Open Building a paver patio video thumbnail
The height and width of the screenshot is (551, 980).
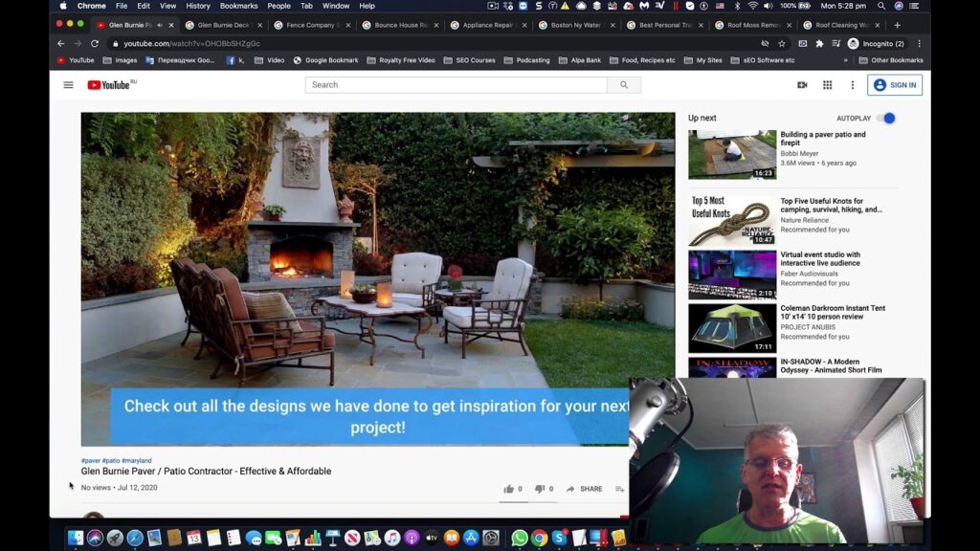[x=732, y=154]
